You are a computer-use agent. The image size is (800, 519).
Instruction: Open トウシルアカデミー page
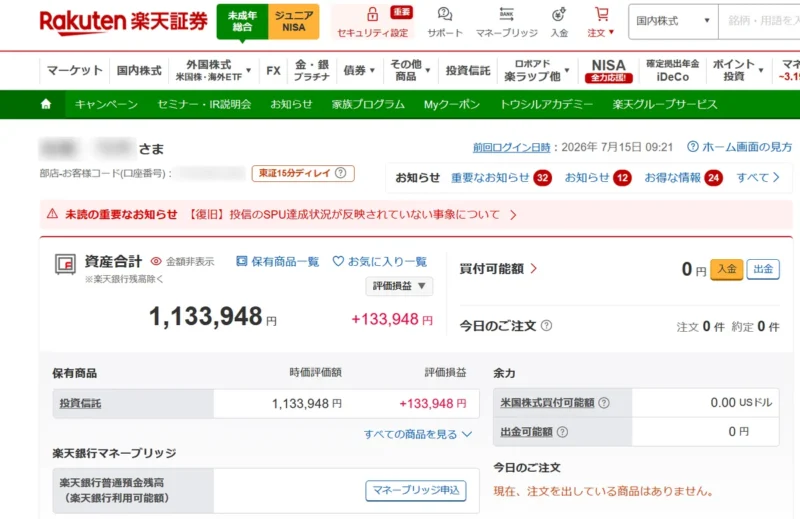tap(546, 105)
